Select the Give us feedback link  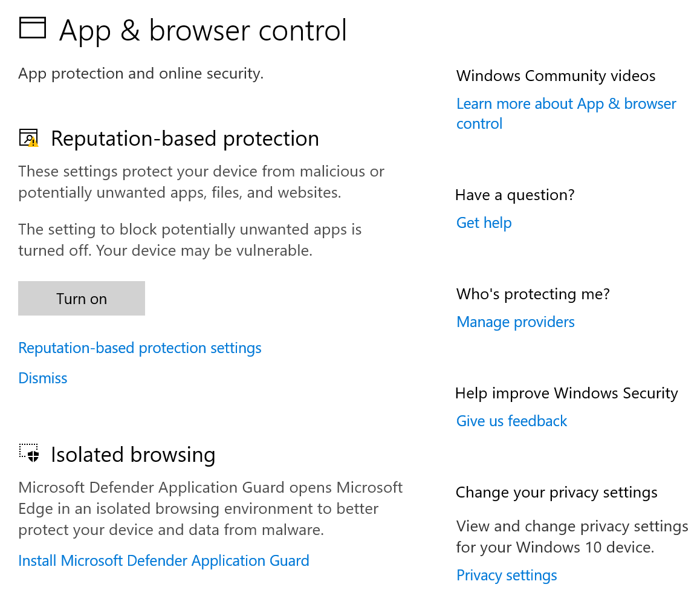click(x=511, y=421)
